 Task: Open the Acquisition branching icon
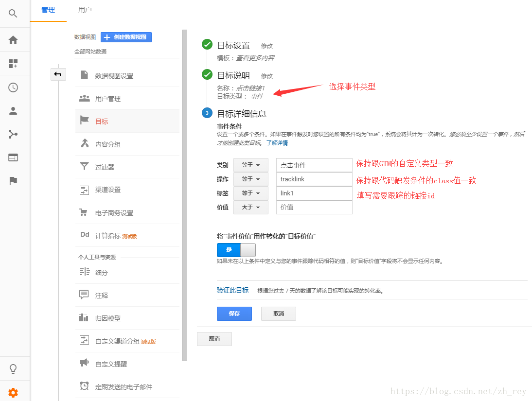tap(13, 134)
